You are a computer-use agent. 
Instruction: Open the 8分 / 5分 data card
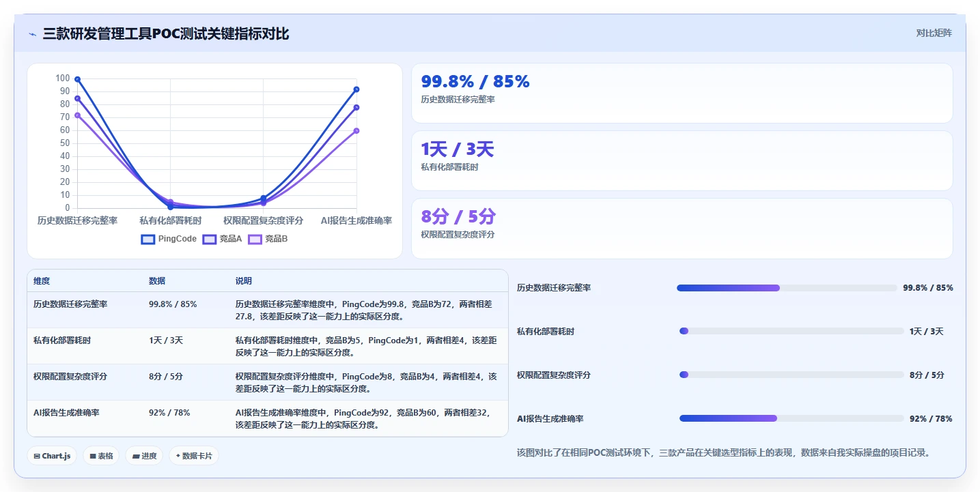[682, 229]
